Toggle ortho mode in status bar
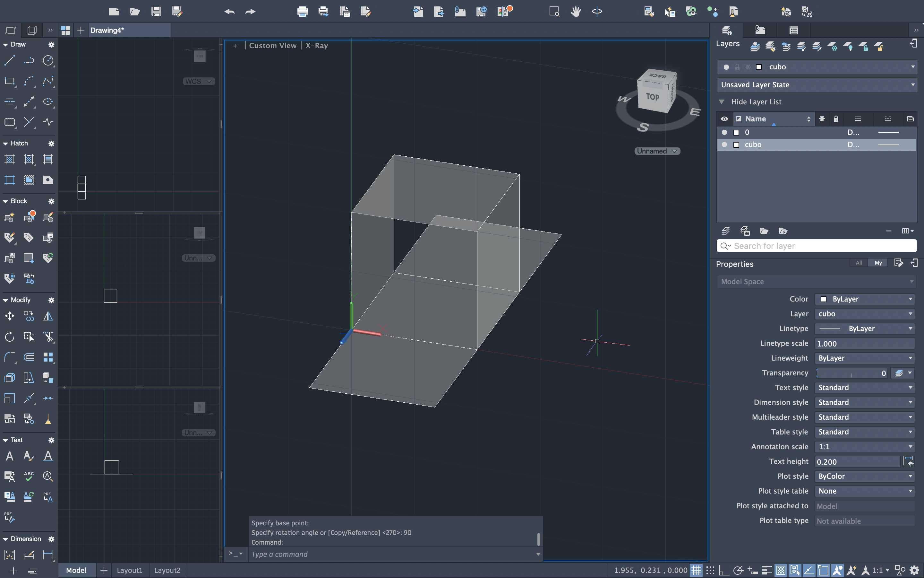The height and width of the screenshot is (578, 924). [724, 570]
